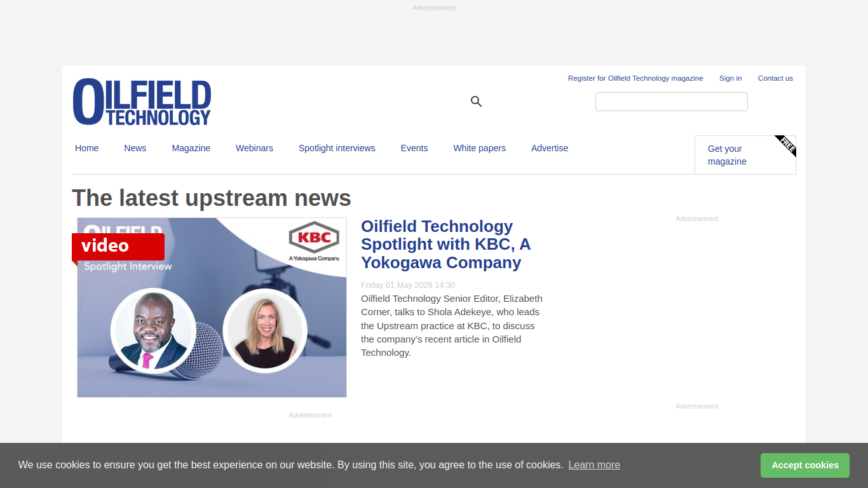Viewport: 868px width, 488px height.
Task: Click Get your magazine button
Action: (745, 155)
